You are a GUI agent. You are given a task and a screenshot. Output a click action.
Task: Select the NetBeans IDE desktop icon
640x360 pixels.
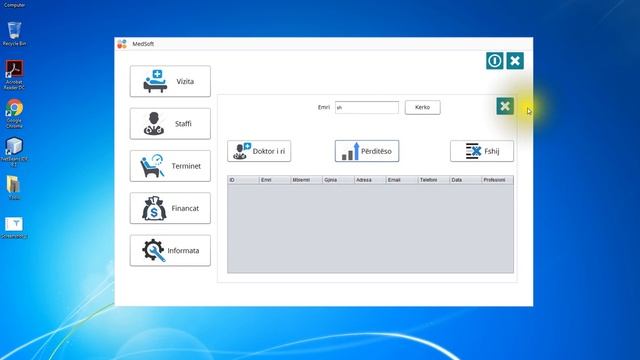coord(14,152)
